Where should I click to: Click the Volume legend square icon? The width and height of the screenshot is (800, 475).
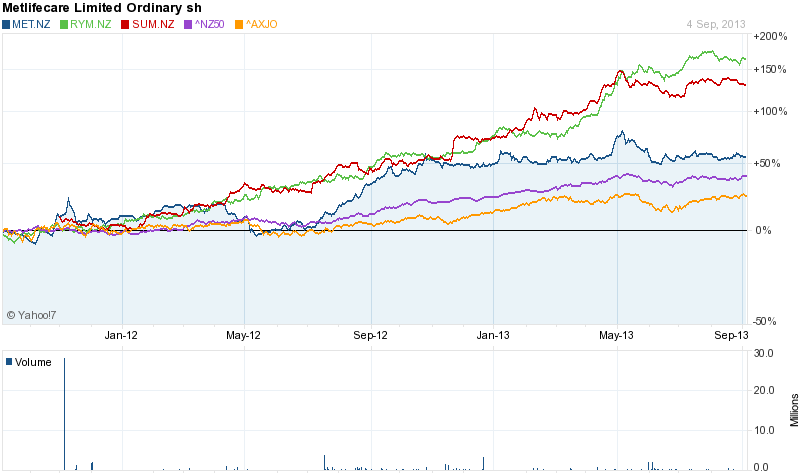point(9,361)
